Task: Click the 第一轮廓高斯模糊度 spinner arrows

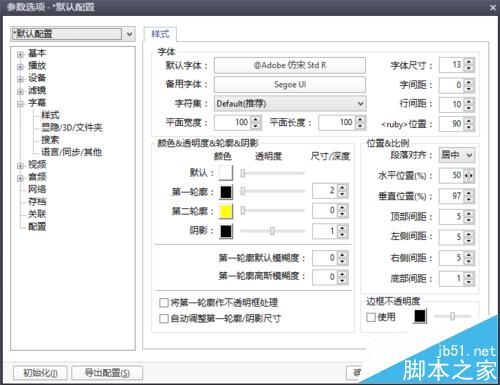Action: click(x=342, y=277)
